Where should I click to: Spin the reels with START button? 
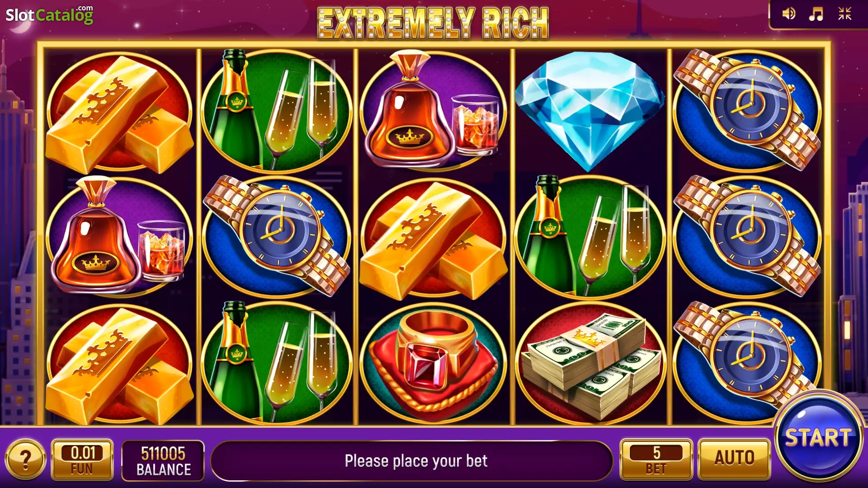click(818, 437)
